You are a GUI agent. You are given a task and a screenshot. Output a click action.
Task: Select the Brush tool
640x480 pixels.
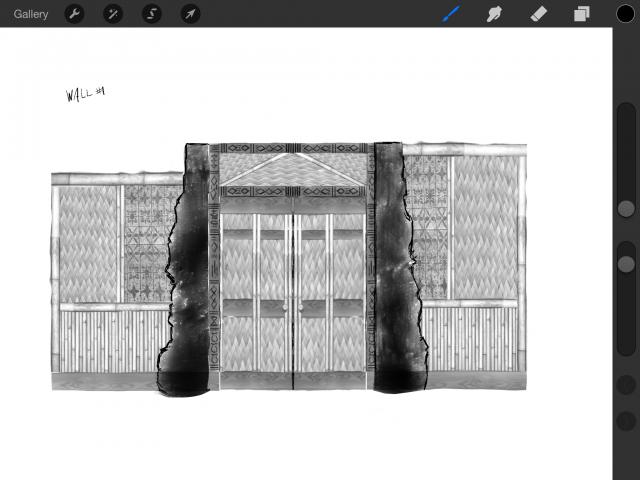(x=452, y=14)
